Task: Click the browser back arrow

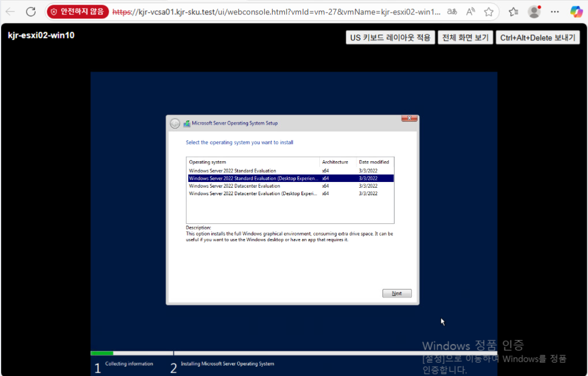Action: click(x=10, y=12)
